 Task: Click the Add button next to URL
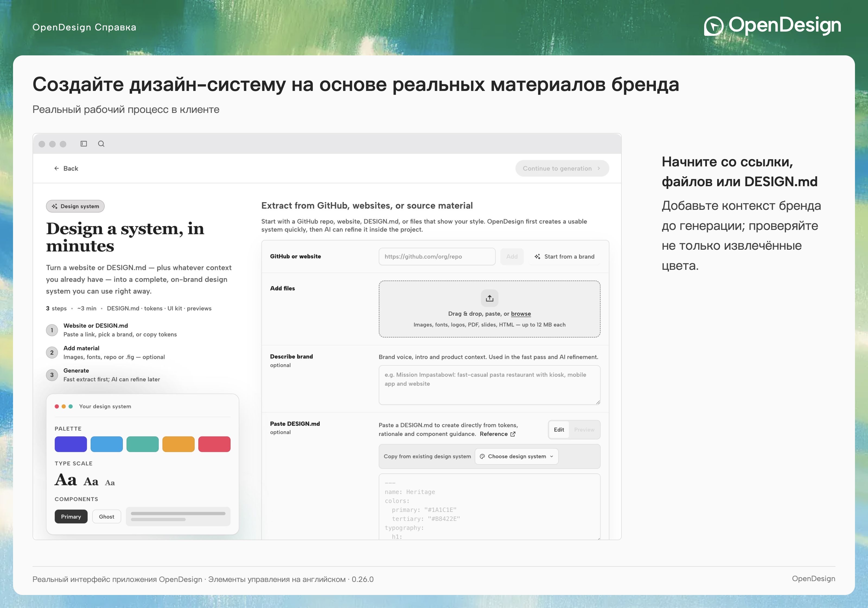click(512, 256)
